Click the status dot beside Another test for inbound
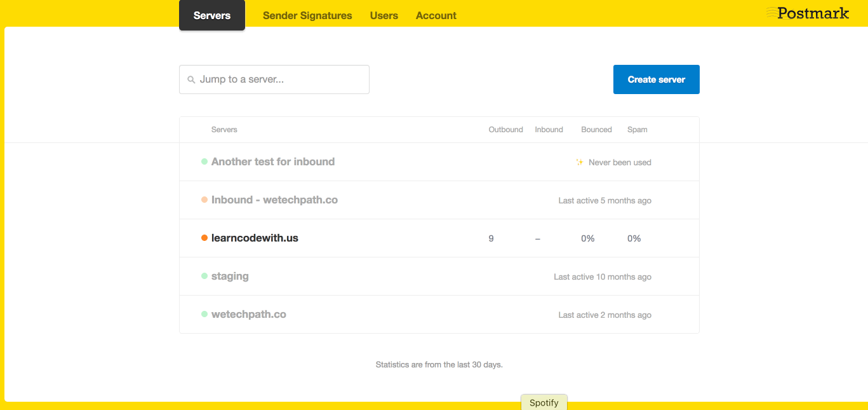This screenshot has height=410, width=868. coord(204,162)
